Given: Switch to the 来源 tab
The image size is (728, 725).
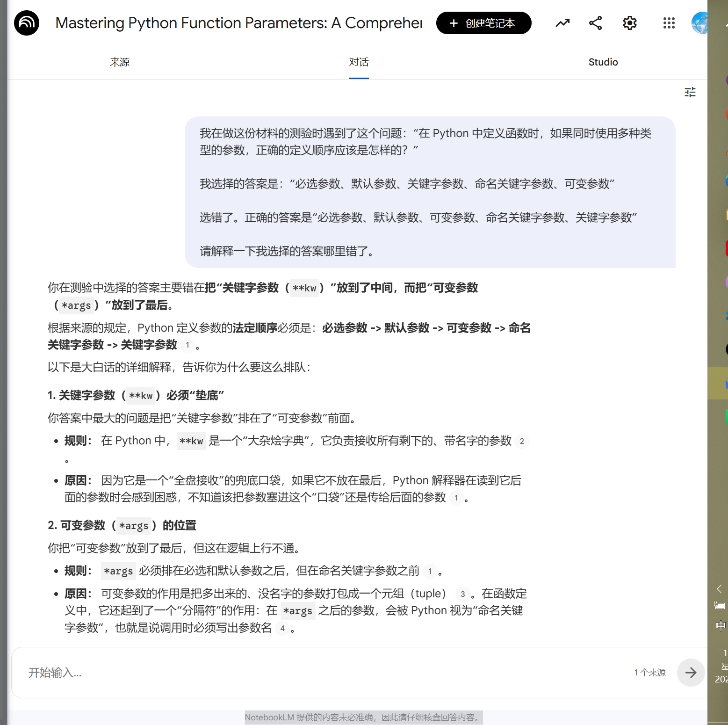Looking at the screenshot, I should [120, 62].
